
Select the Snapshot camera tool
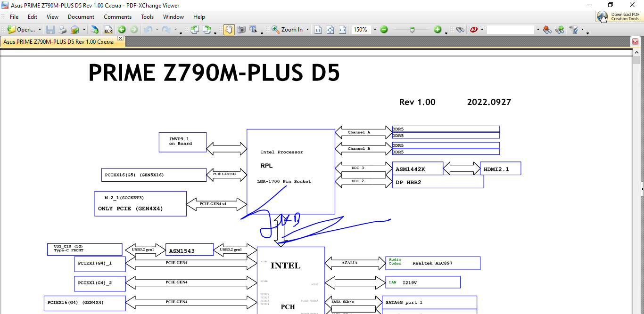[241, 30]
